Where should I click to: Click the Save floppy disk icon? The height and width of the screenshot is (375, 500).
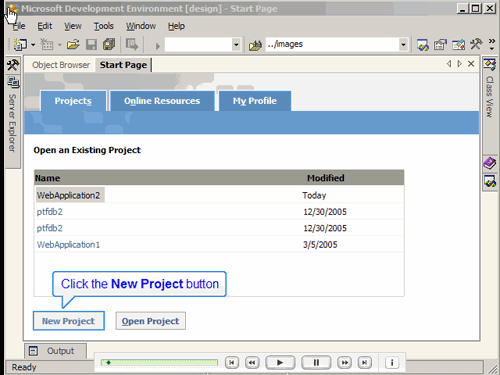(x=91, y=44)
